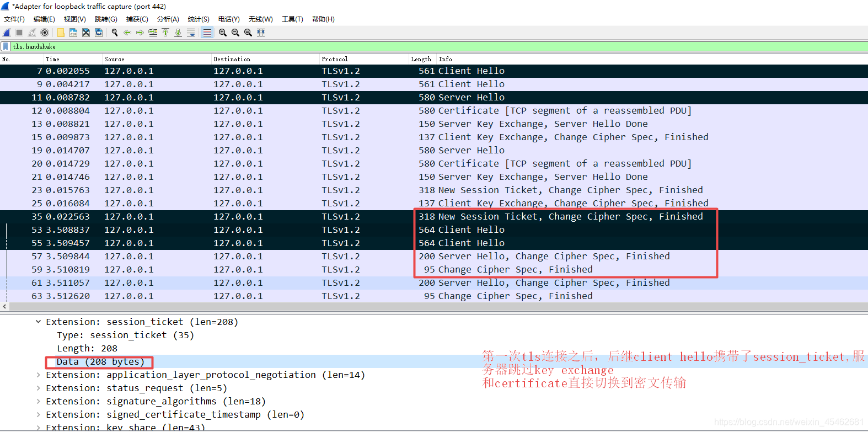Select packet 61 Server Hello row
868x432 pixels.
[x=434, y=282]
